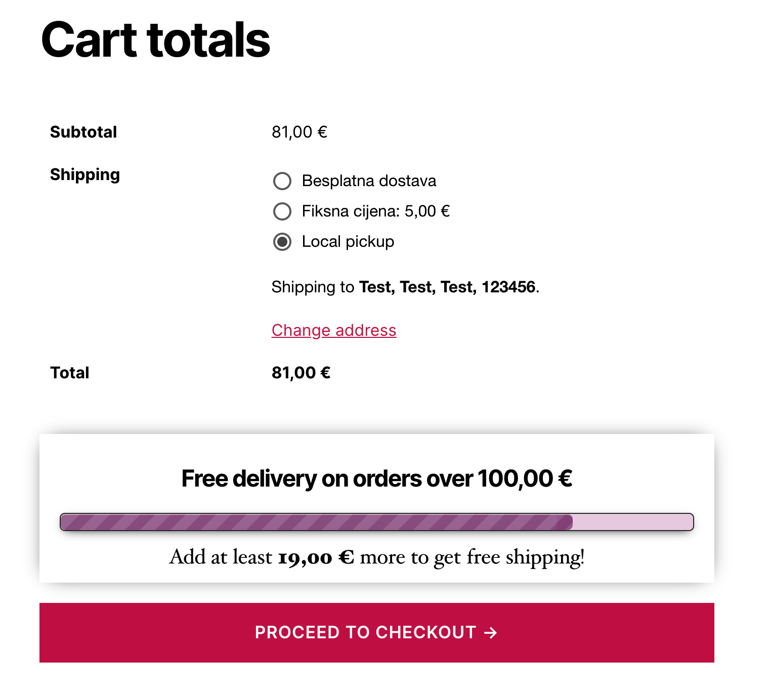This screenshot has width=768, height=700.
Task: Click the Local pickup label text
Action: tap(348, 242)
